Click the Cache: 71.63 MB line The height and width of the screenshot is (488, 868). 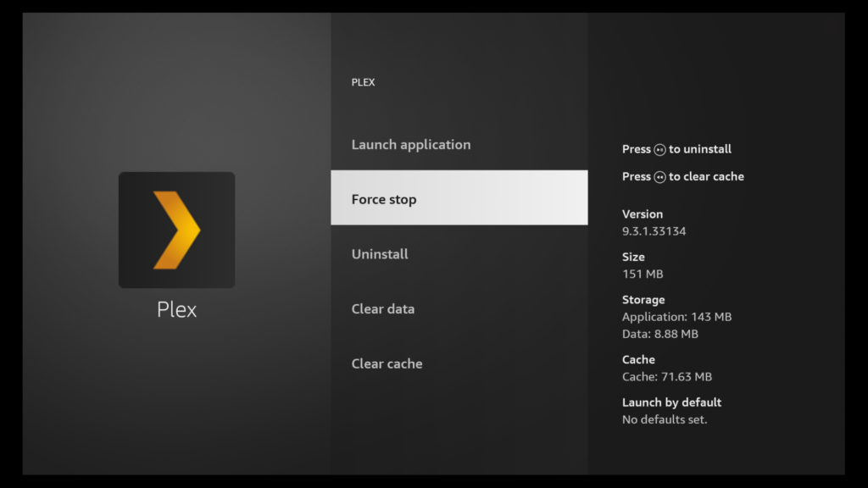pyautogui.click(x=666, y=377)
